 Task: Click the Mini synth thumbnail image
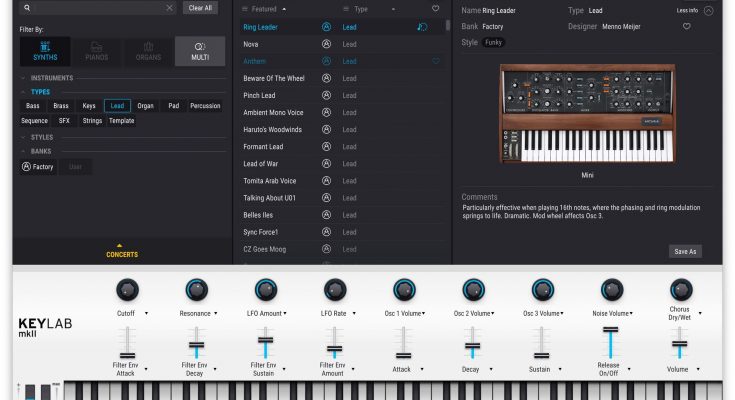[x=588, y=114]
